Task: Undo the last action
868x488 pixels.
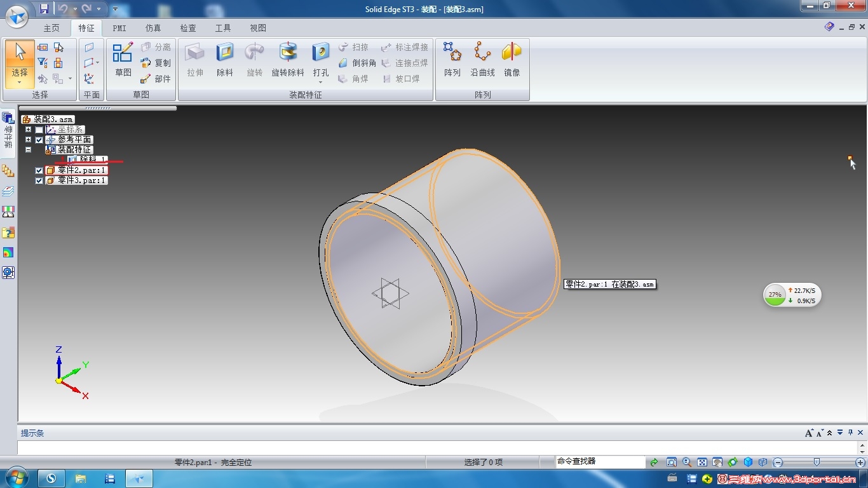Action: tap(62, 9)
